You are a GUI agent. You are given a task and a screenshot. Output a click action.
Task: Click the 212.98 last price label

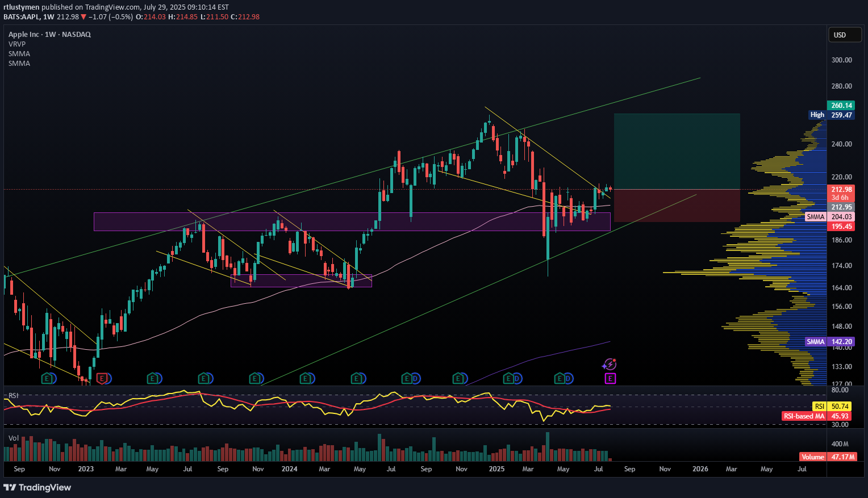click(841, 190)
